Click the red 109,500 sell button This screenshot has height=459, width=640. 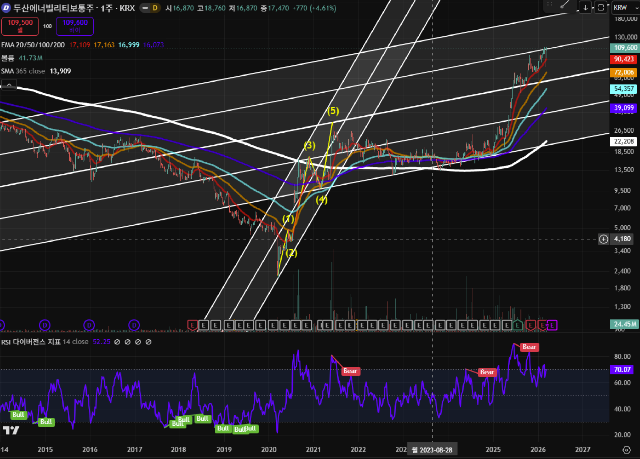[20, 26]
